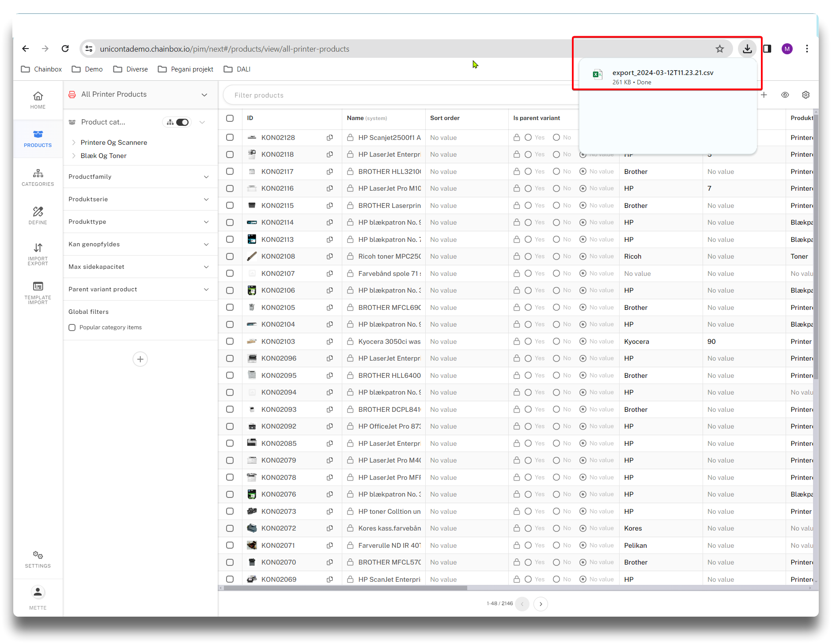Viewport: 832px width, 644px height.
Task: Click the browser downloads icon
Action: [x=747, y=49]
